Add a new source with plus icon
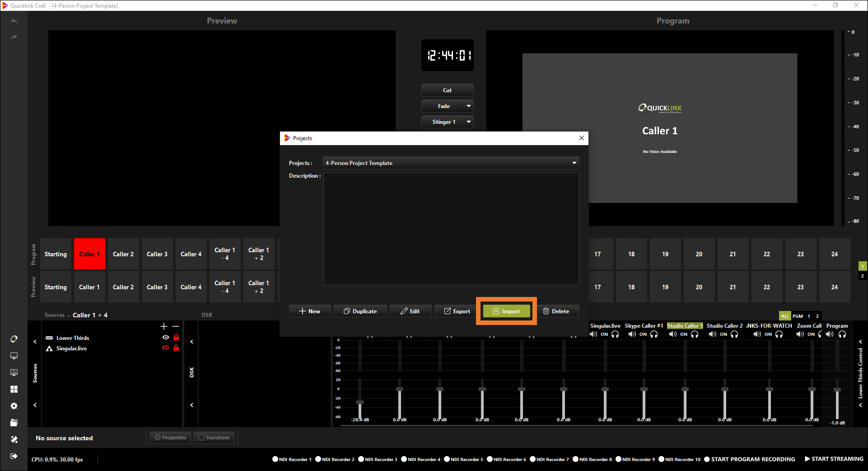 (164, 326)
